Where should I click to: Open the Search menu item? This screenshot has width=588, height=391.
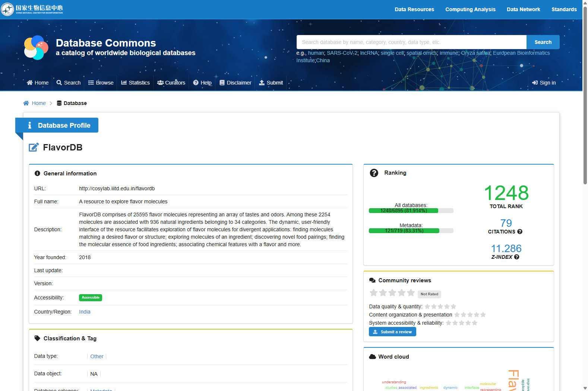coord(69,83)
